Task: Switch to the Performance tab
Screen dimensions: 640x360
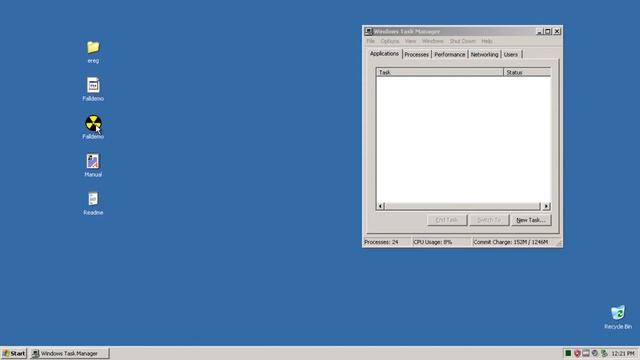Action: 449,54
